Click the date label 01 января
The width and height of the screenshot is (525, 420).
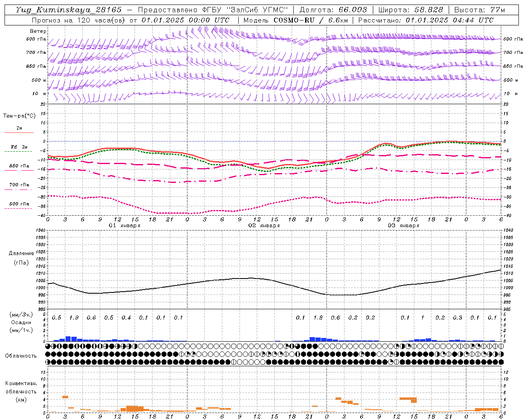125,226
